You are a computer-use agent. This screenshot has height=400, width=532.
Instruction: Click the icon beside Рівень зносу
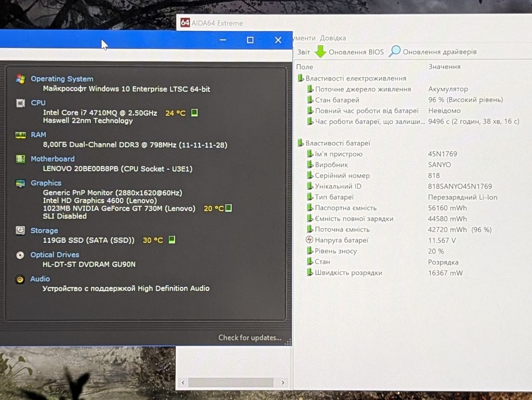pyautogui.click(x=310, y=250)
